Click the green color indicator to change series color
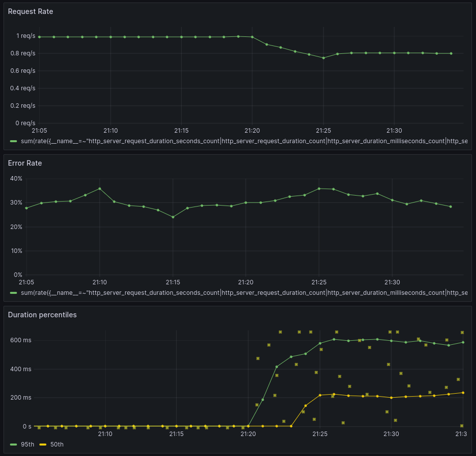This screenshot has height=456, width=476. tap(13, 141)
